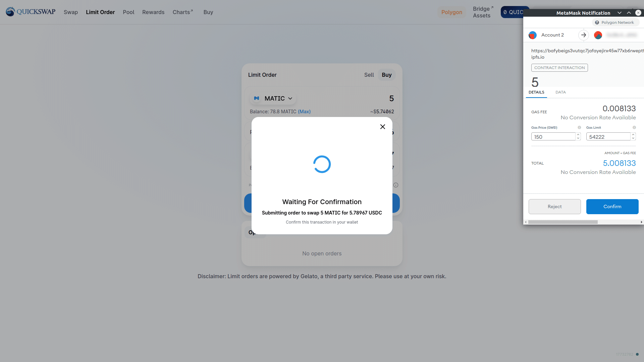
Task: Decrease Gas Limit with stepper down arrow
Action: click(633, 138)
